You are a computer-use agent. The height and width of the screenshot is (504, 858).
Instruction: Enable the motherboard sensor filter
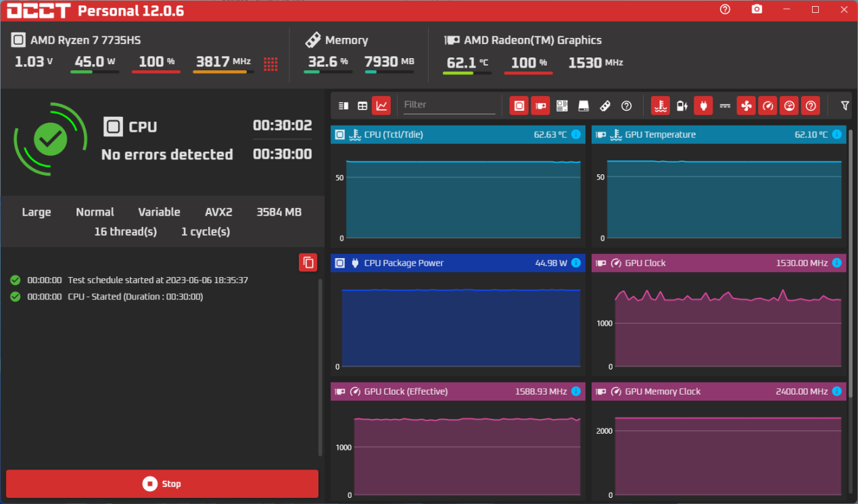point(562,105)
